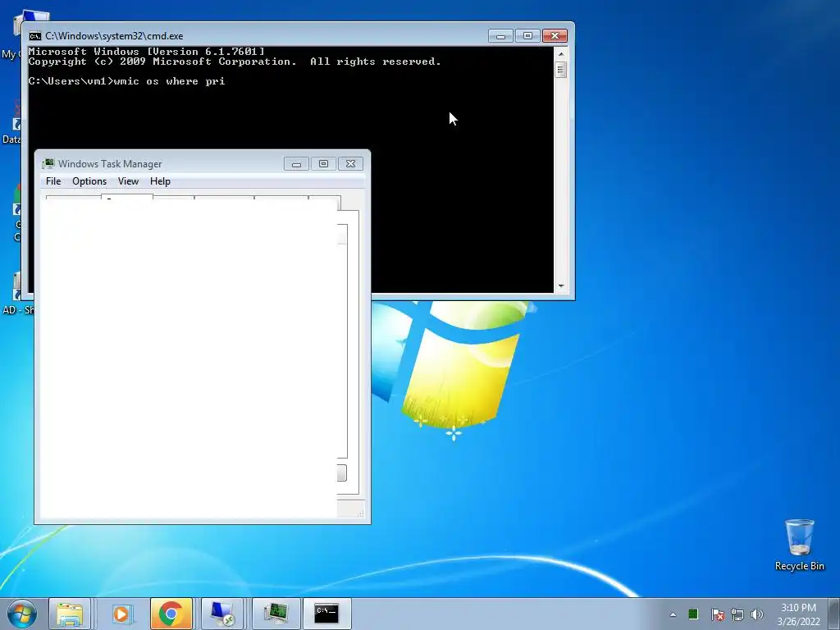Open the File menu in Task Manager
The image size is (840, 630).
pos(53,181)
